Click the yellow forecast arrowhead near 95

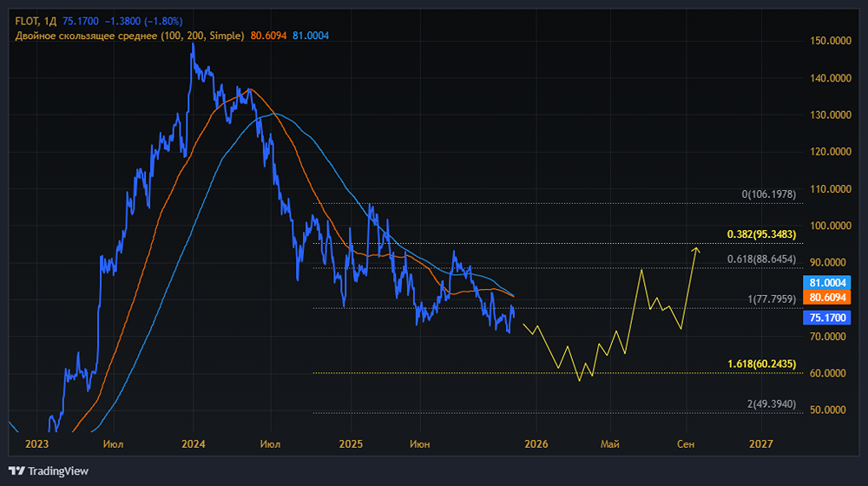(696, 250)
